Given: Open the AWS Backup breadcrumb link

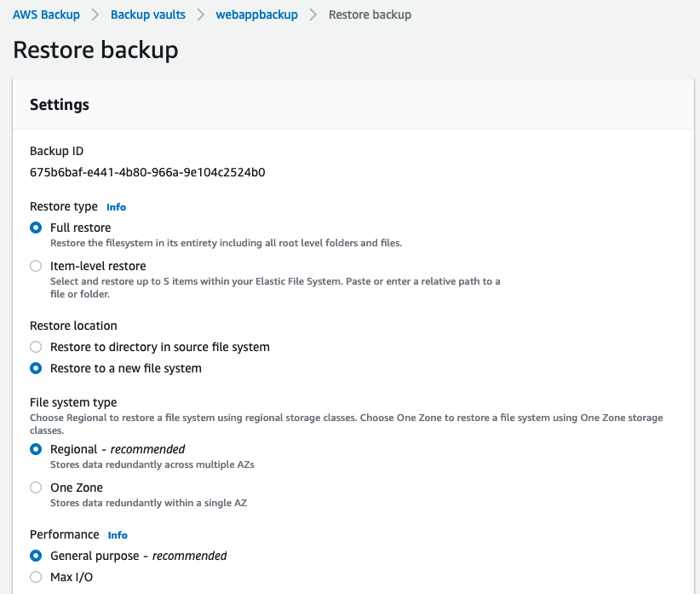Looking at the screenshot, I should tap(46, 14).
